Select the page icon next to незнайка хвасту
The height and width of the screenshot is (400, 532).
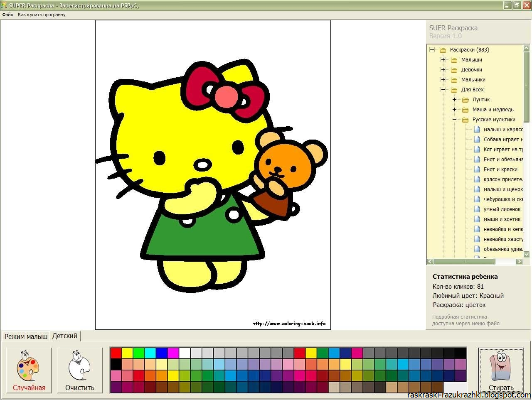(x=477, y=239)
